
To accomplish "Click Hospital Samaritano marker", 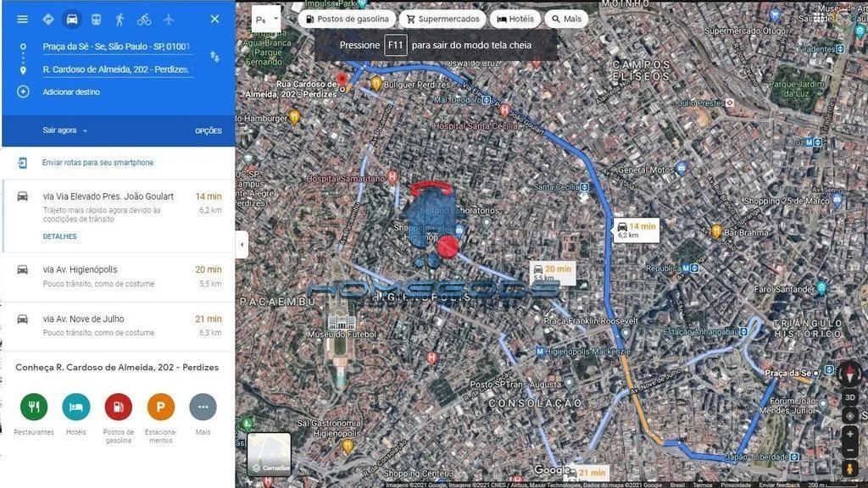I will (x=392, y=177).
